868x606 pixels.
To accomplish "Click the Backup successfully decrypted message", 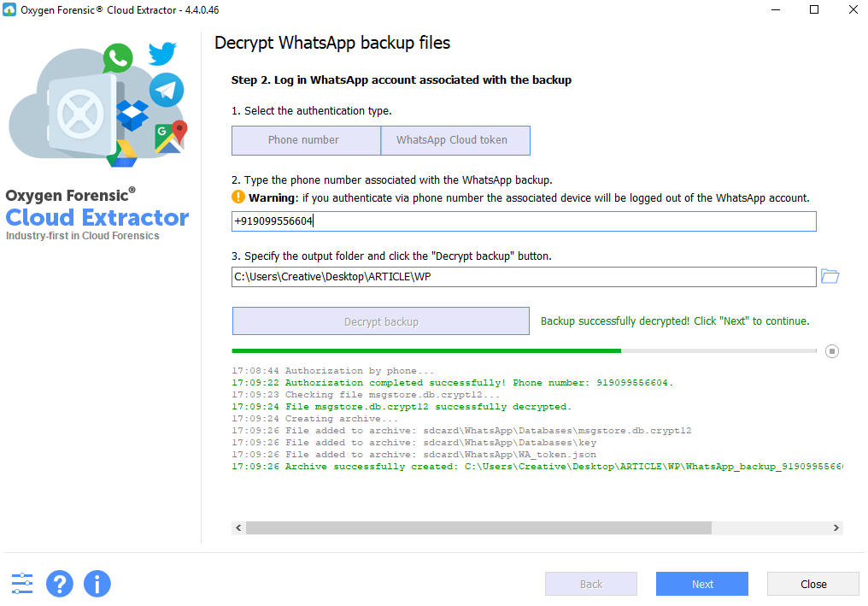I will point(675,321).
